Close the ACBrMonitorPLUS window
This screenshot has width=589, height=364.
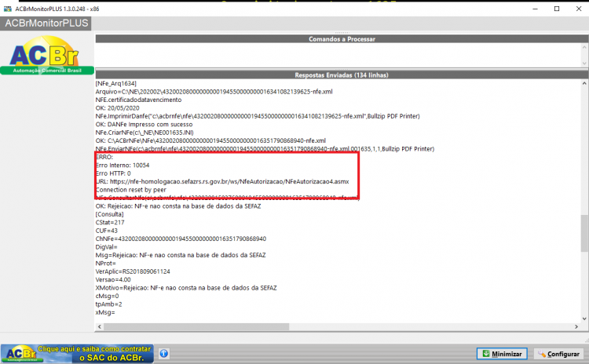pos(579,9)
